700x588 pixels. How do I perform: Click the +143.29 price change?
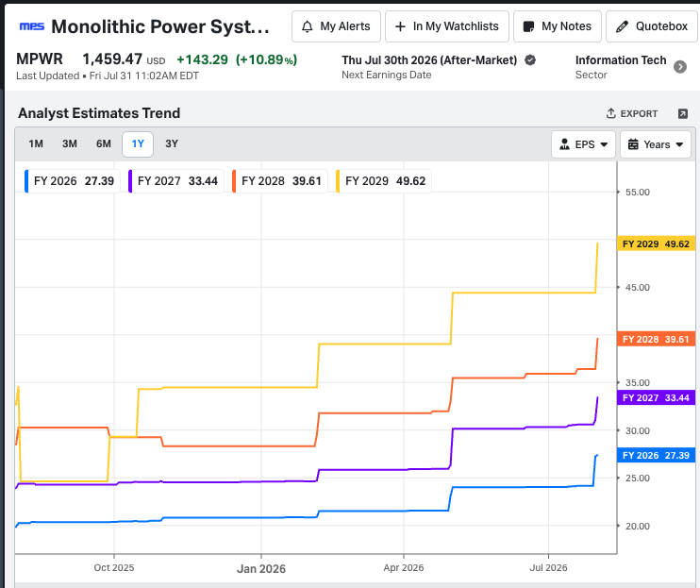pyautogui.click(x=202, y=59)
